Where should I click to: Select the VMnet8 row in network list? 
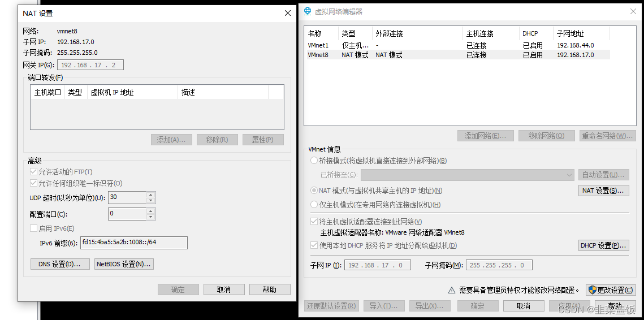point(458,55)
